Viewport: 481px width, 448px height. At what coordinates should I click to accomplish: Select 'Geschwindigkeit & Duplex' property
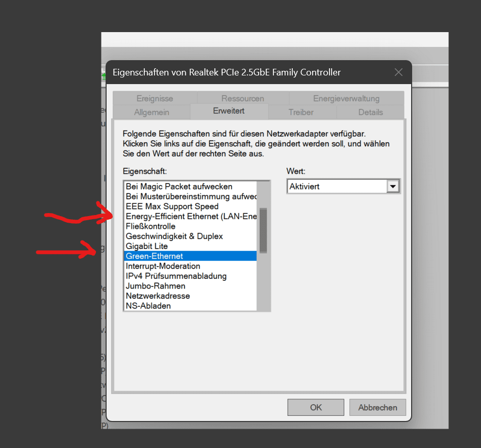pos(190,236)
